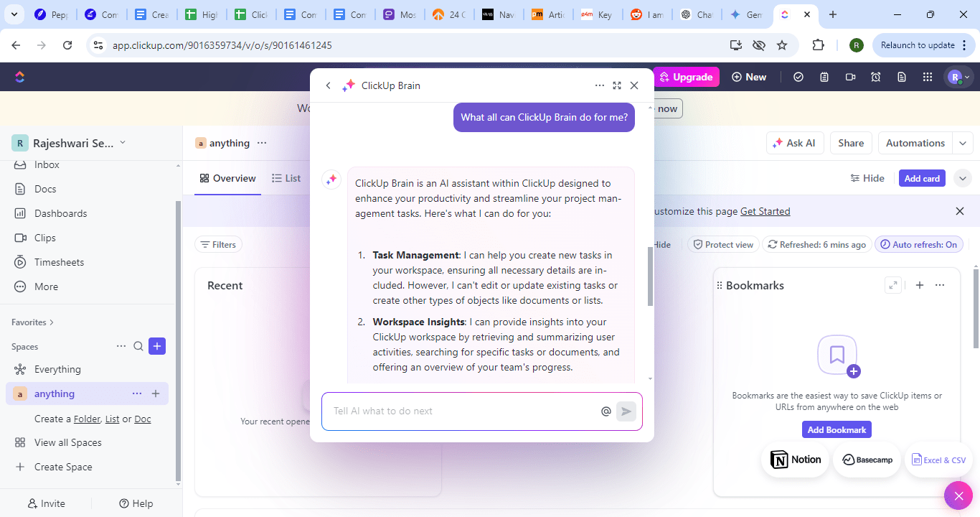The height and width of the screenshot is (517, 980).
Task: Click Basecamp import button
Action: point(867,460)
